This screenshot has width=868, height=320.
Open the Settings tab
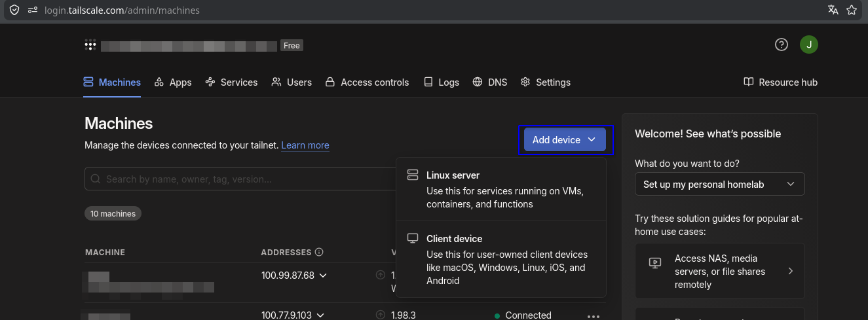tap(546, 82)
